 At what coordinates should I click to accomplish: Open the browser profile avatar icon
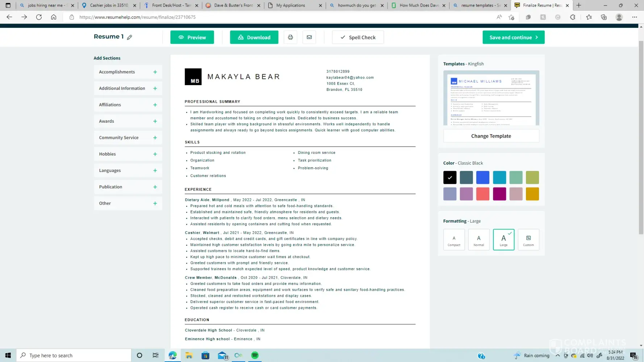[619, 17]
